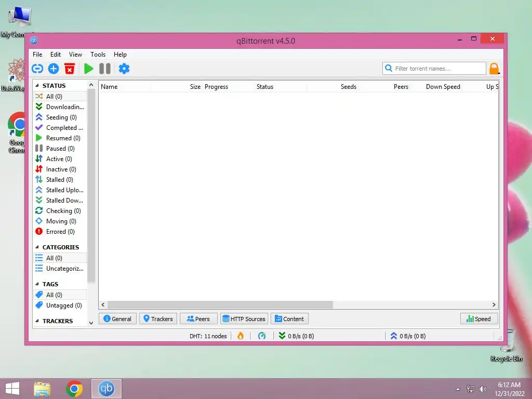Sort by the Name column header
Screen dimensions: 532x399
125,87
